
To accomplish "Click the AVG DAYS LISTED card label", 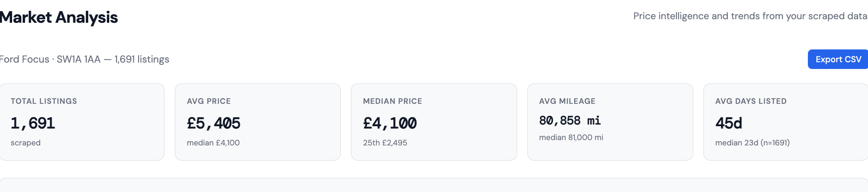I will pyautogui.click(x=751, y=101).
